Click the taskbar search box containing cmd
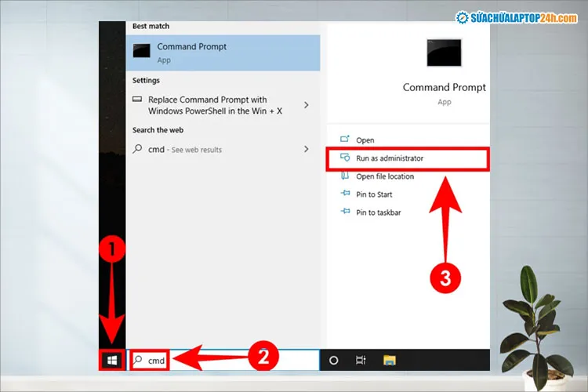Image resolution: width=588 pixels, height=392 pixels. coord(223,360)
